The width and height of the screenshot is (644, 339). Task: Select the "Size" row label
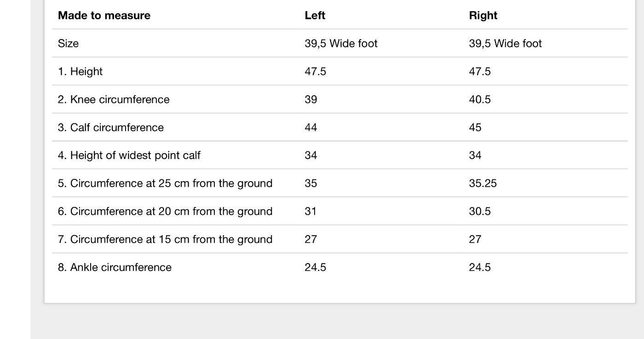[68, 43]
